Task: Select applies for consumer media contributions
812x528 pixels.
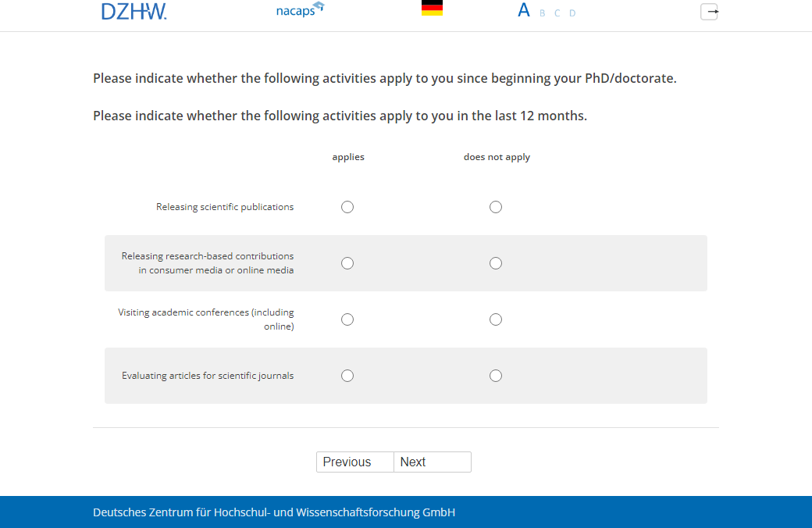Action: click(347, 263)
